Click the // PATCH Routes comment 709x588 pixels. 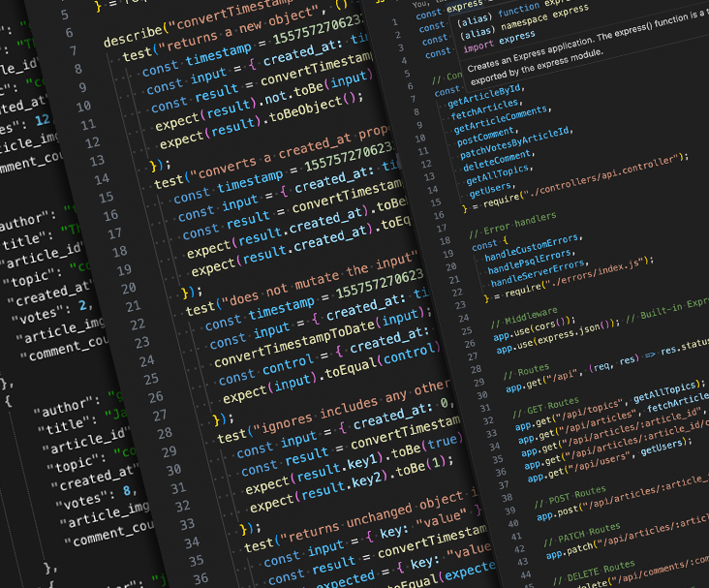tap(582, 536)
